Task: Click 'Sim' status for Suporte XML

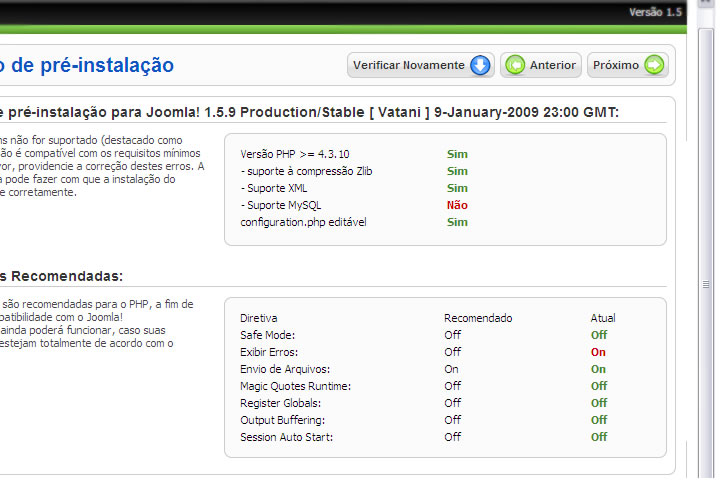Action: pyautogui.click(x=457, y=188)
